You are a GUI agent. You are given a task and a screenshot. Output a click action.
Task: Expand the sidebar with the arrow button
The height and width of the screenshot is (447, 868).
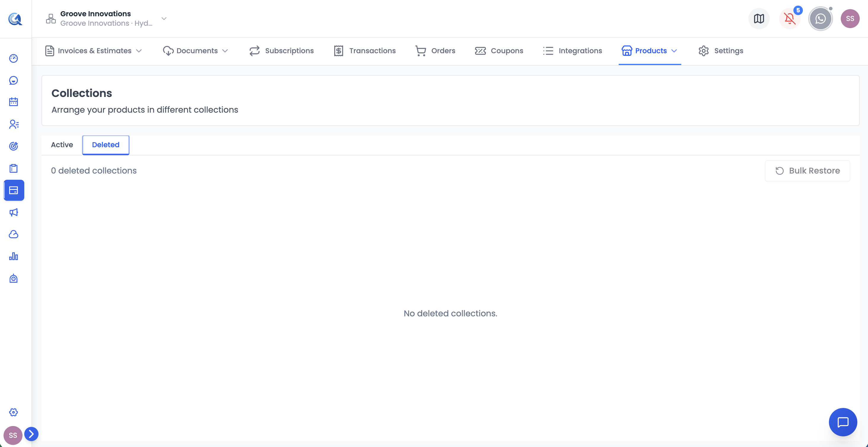31,434
